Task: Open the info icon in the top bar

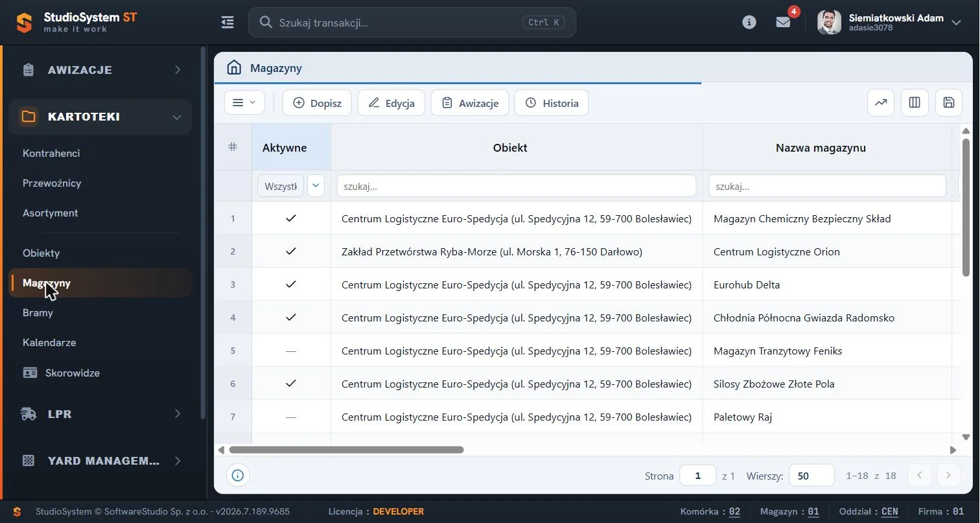Action: (x=749, y=23)
